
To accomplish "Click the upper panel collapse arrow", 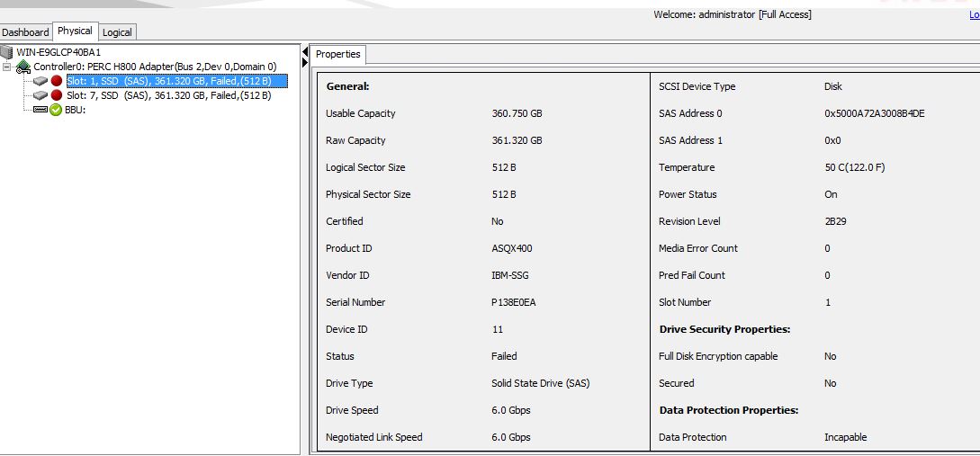I will click(305, 50).
